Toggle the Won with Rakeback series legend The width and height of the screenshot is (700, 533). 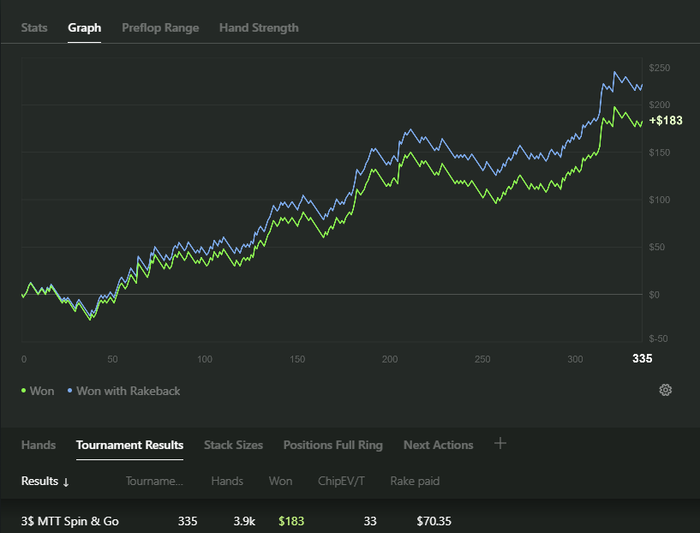click(123, 391)
